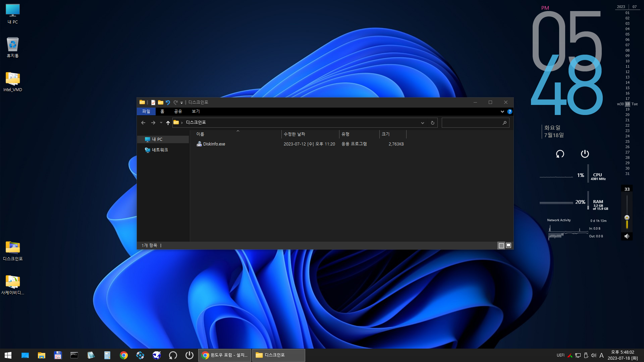This screenshot has height=362, width=644.
Task: Switch to 디스크인포 taskbar window button
Action: [279, 355]
